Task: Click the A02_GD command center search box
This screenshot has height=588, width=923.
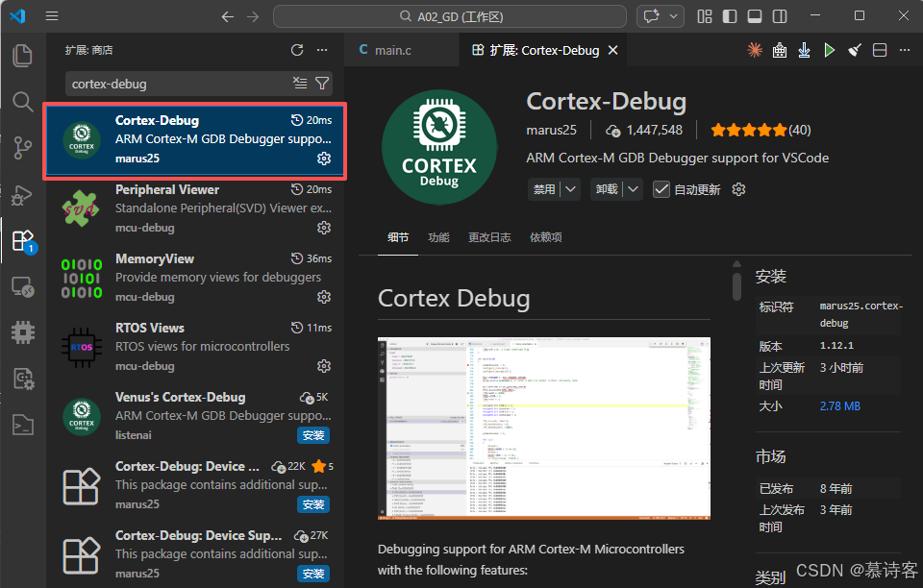Action: point(450,16)
